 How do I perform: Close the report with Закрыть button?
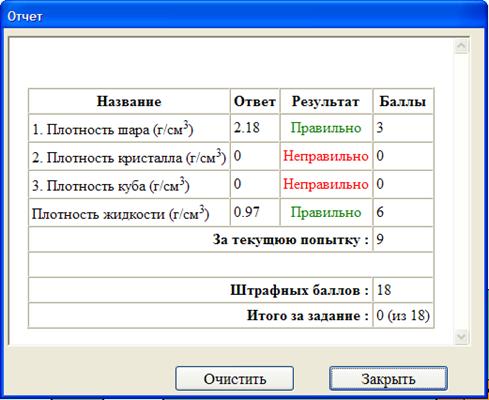pyautogui.click(x=388, y=379)
